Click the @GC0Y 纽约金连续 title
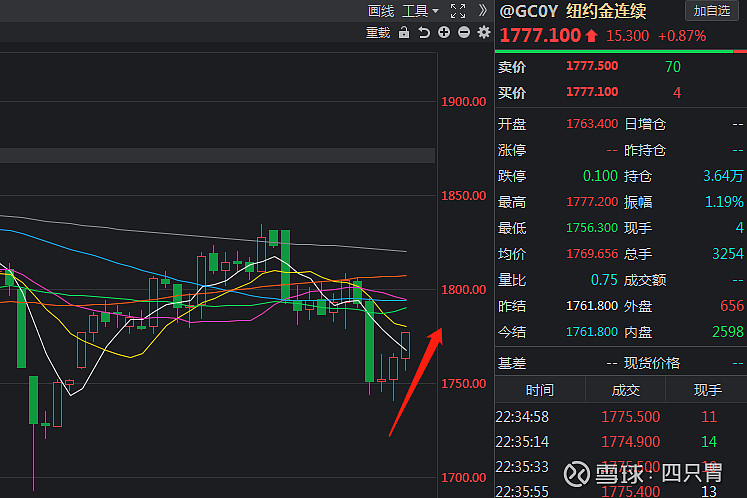This screenshot has width=747, height=498. (x=572, y=11)
